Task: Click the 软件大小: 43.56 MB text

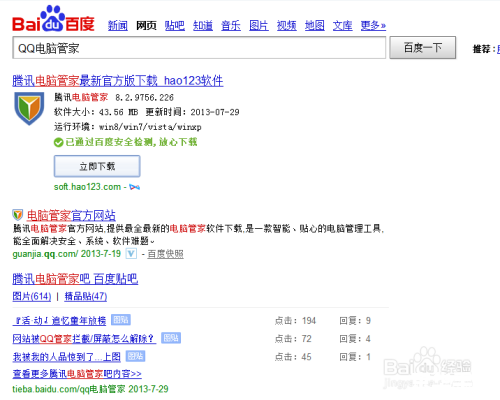Action: [96, 112]
